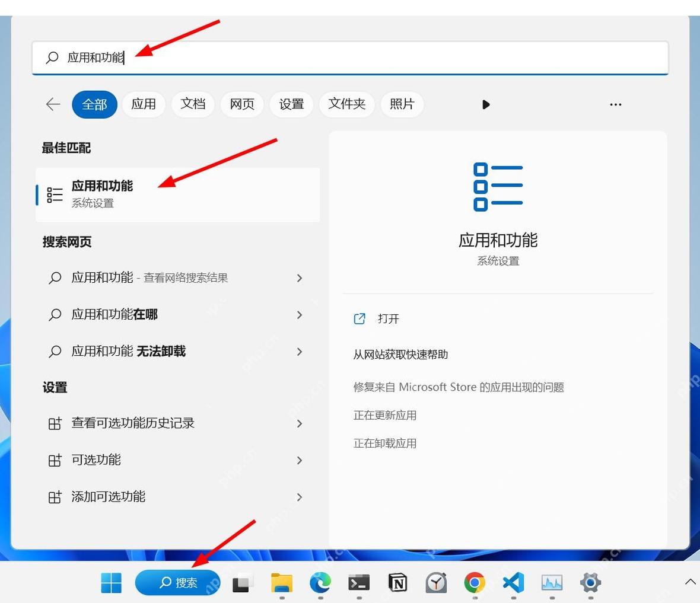
Task: Click the magnifier icon in the search box
Action: (x=52, y=57)
